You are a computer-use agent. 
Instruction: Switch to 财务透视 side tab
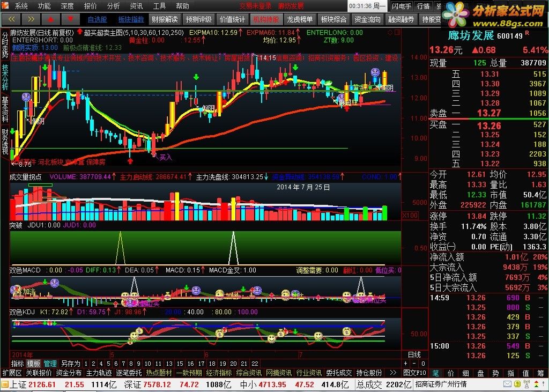click(x=5, y=142)
